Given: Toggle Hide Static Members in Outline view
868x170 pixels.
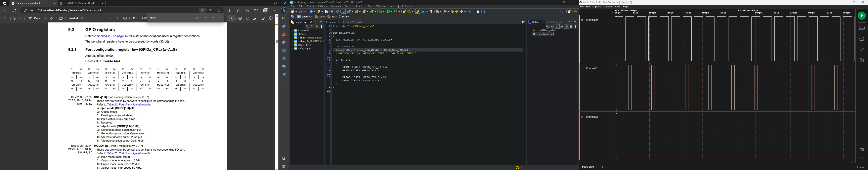Looking at the screenshot, I should (562, 26).
